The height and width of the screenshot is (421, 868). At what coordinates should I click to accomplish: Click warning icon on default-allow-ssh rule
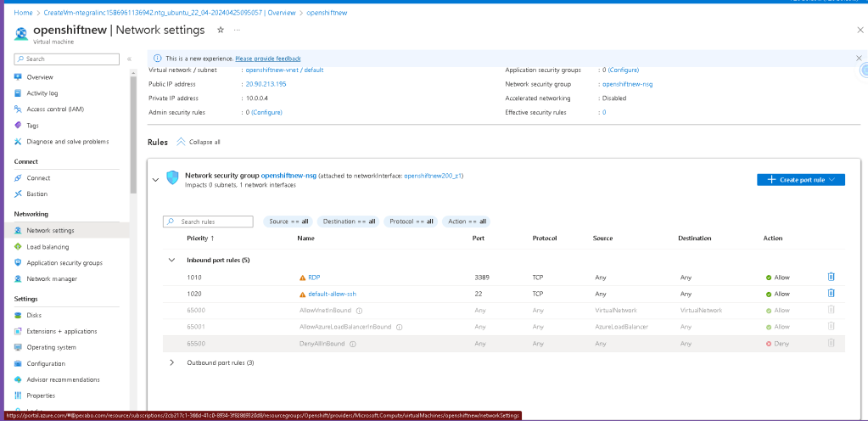302,295
